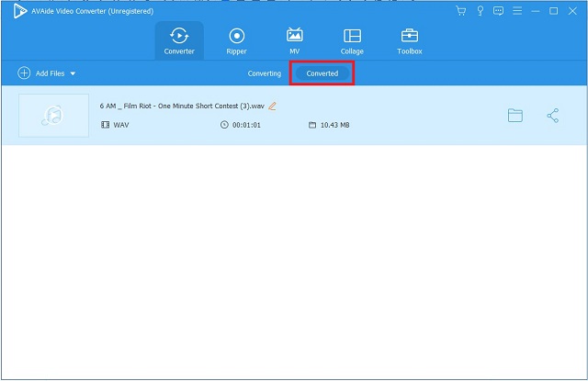Viewport: 588px width, 381px height.
Task: Open the output folder of the converted file
Action: coord(515,116)
